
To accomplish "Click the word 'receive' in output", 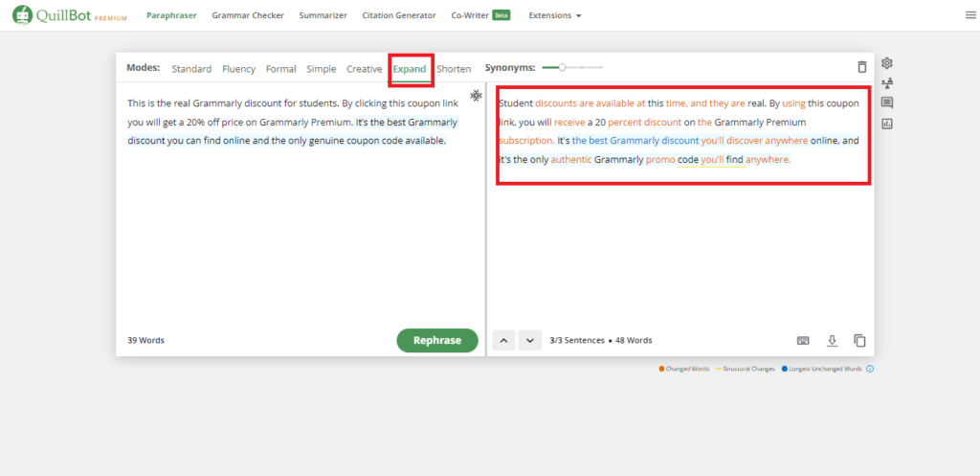I will point(569,122).
